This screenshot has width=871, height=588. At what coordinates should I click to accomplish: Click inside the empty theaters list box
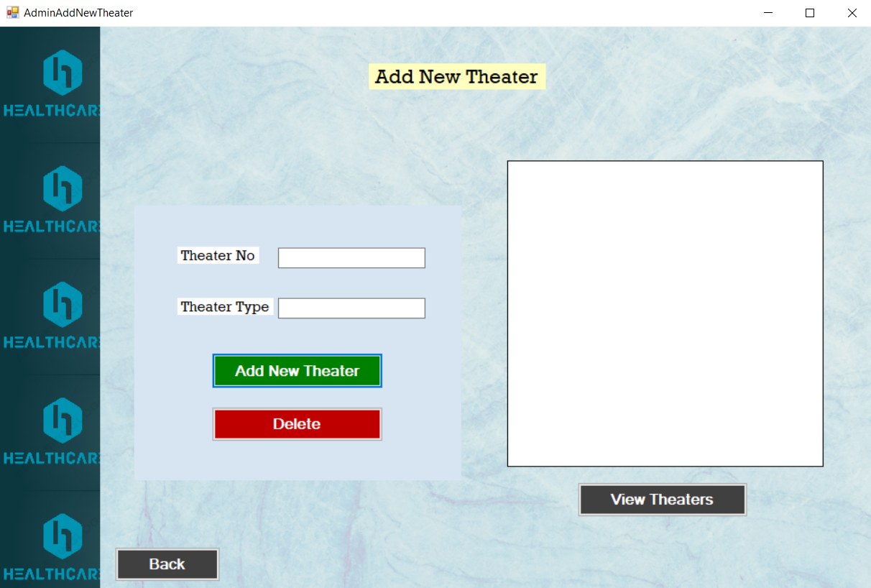pos(665,313)
